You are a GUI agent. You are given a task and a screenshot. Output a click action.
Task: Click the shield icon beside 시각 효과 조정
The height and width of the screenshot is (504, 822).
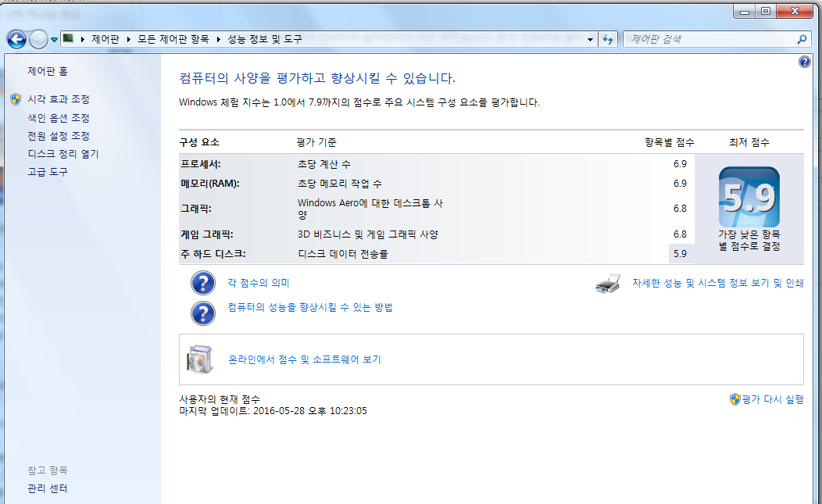[16, 99]
